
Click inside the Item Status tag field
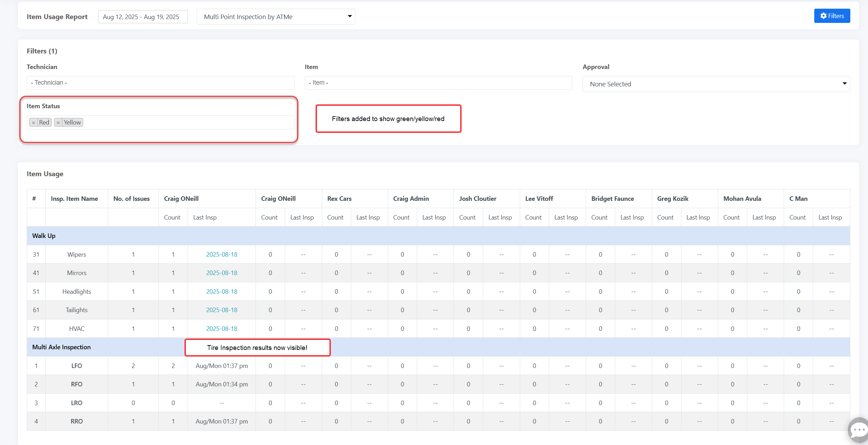coord(160,122)
